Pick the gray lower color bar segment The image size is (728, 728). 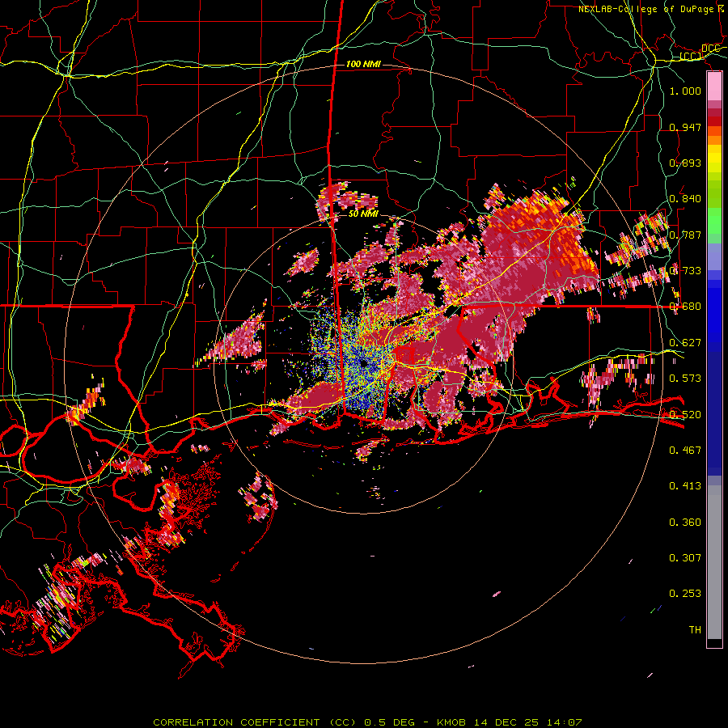(x=714, y=562)
